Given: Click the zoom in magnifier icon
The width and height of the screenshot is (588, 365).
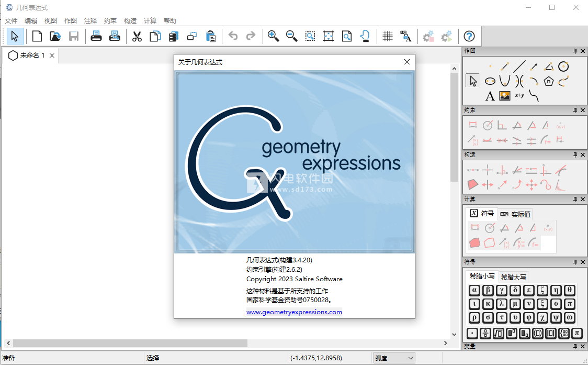Looking at the screenshot, I should (273, 36).
